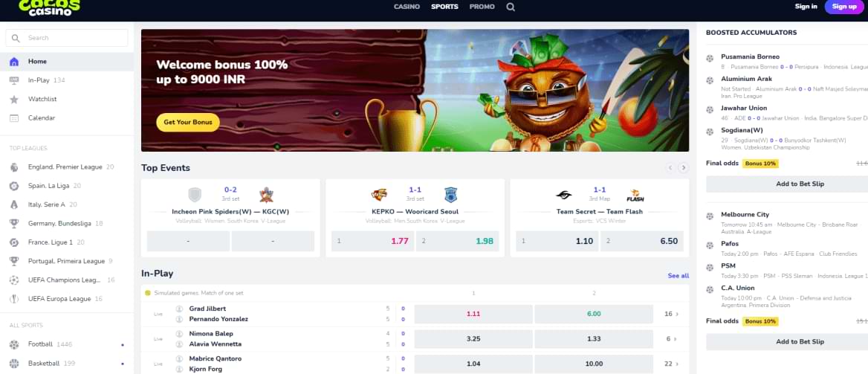
Task: Click the Team Flash logo in Top Events
Action: coord(635,195)
